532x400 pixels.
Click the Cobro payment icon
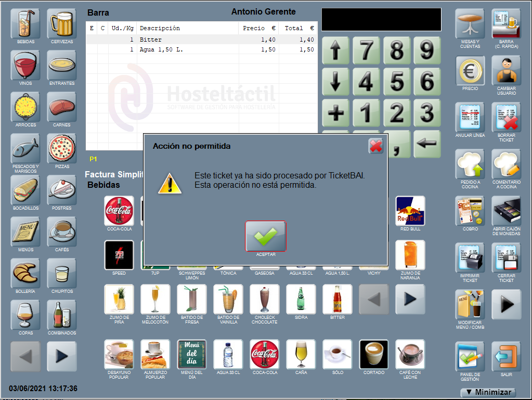click(x=470, y=211)
